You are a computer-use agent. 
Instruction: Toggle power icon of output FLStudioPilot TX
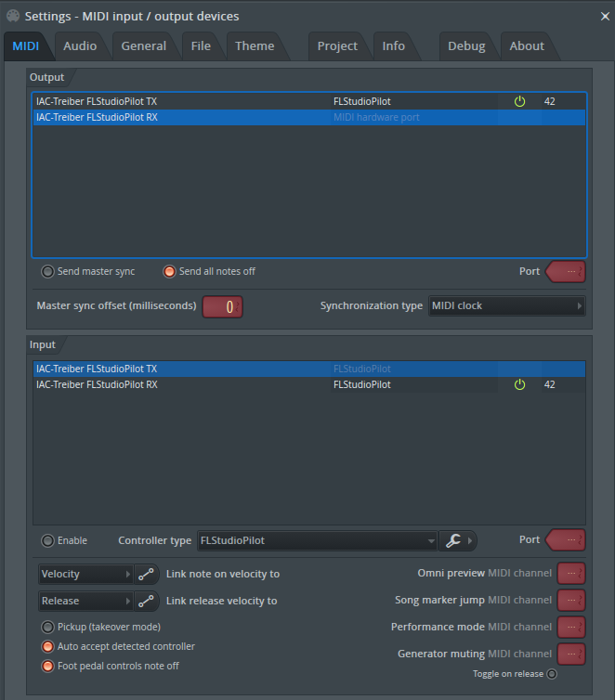click(519, 101)
